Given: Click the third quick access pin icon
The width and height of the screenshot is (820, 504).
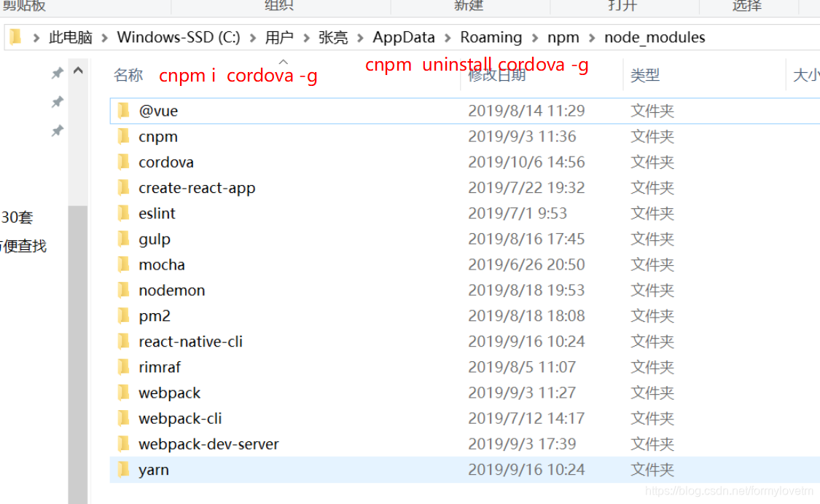Looking at the screenshot, I should 57,130.
